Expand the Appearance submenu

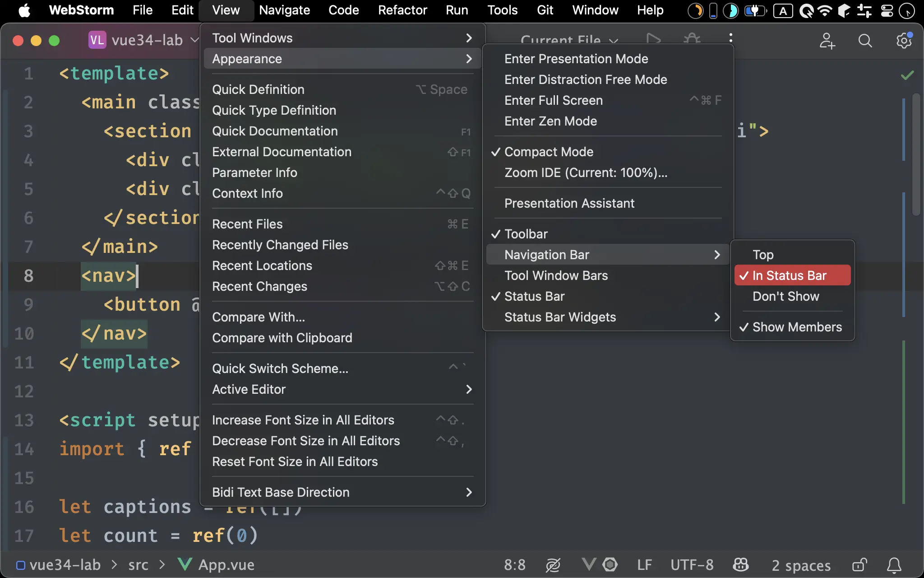pos(342,59)
